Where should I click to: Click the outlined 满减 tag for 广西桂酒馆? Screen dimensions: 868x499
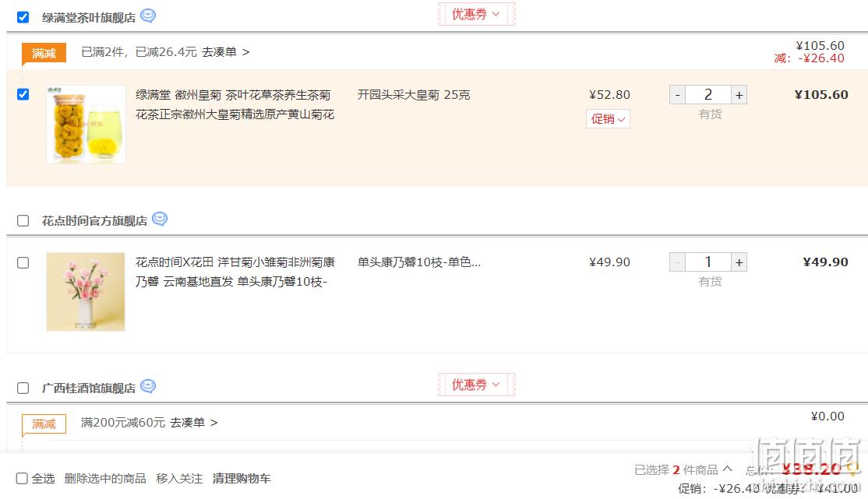44,423
